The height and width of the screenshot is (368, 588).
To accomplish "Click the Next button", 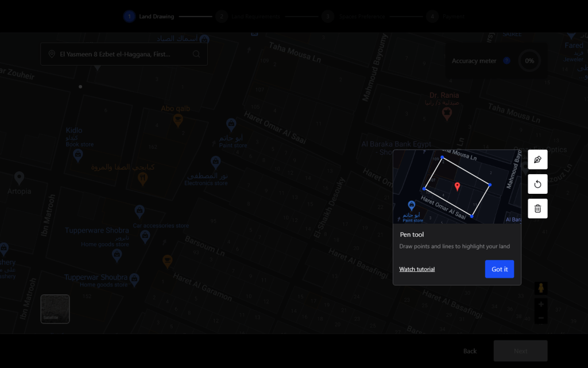I will (x=520, y=351).
